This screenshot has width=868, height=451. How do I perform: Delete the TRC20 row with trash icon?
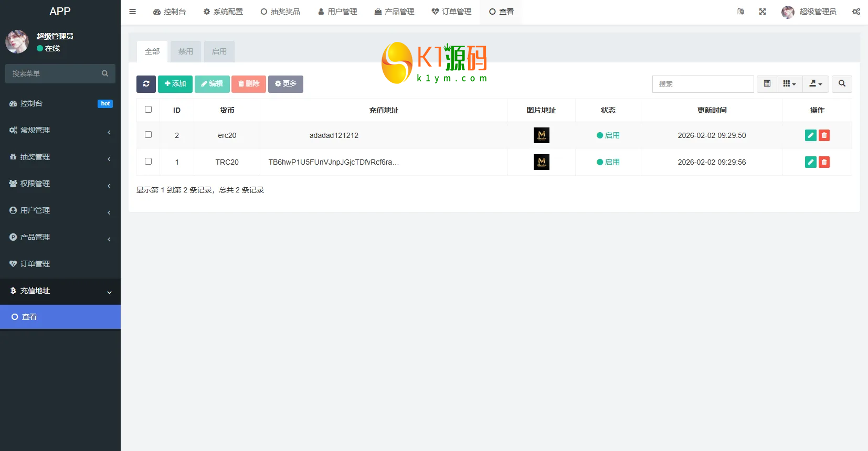[824, 162]
